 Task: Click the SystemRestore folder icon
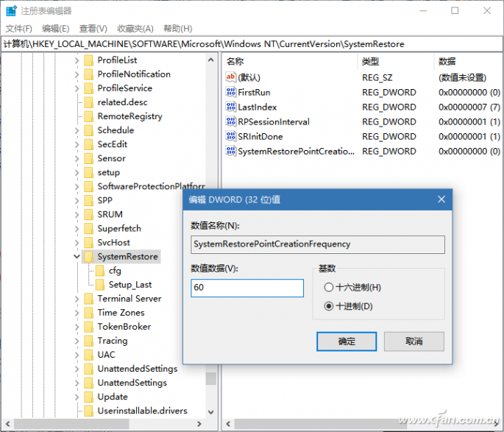88,257
